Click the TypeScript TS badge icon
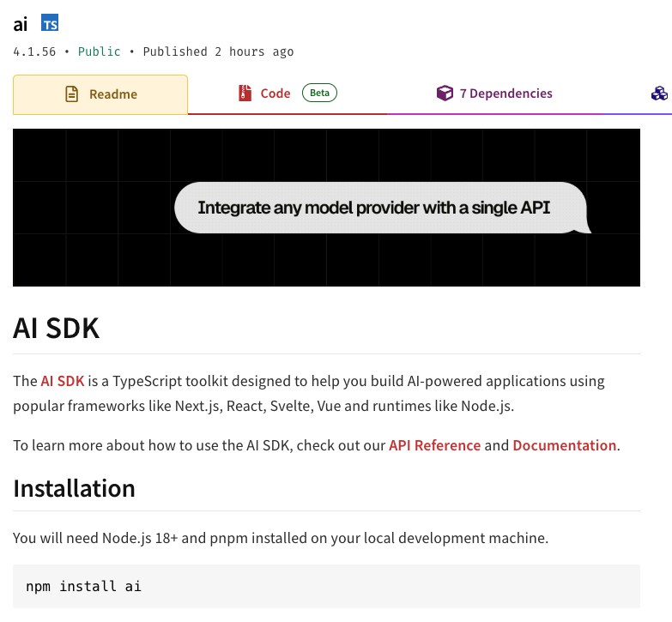The width and height of the screenshot is (672, 622). point(50,22)
